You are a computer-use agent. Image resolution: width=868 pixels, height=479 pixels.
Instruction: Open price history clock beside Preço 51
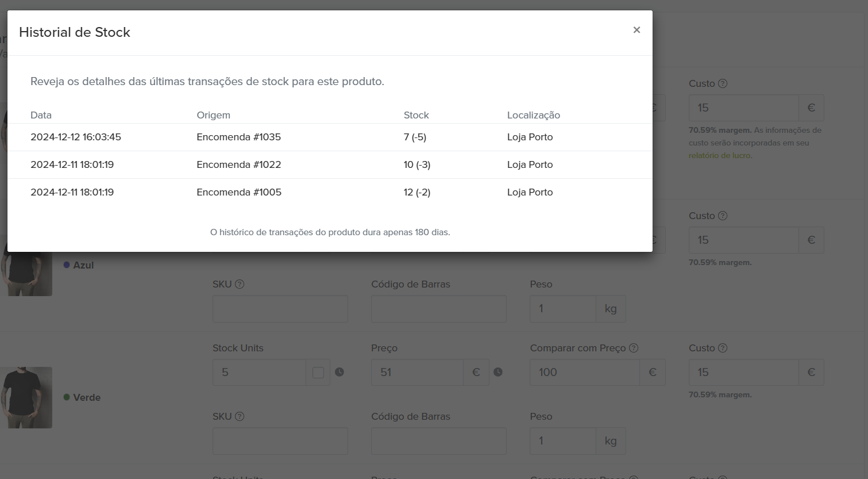(x=498, y=372)
